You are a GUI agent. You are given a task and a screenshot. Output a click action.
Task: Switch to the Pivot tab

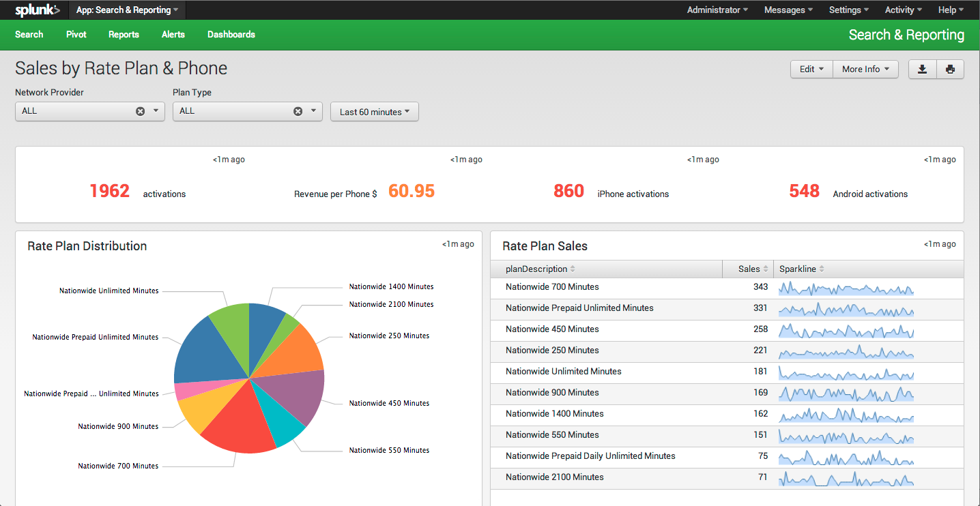76,34
